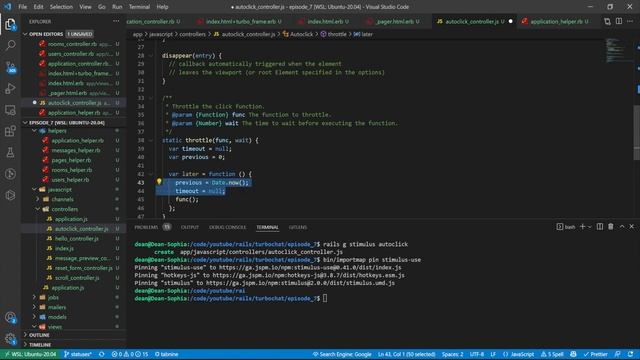Expand the models folder
The height and width of the screenshot is (360, 640).
click(34, 317)
